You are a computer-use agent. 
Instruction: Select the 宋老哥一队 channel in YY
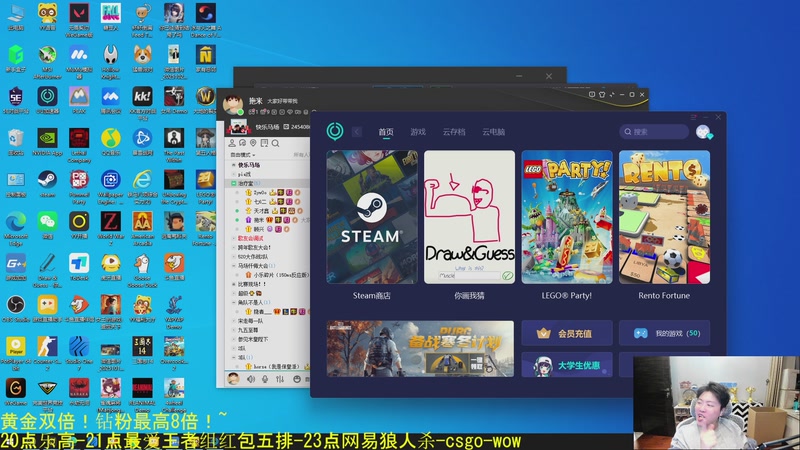[251, 321]
